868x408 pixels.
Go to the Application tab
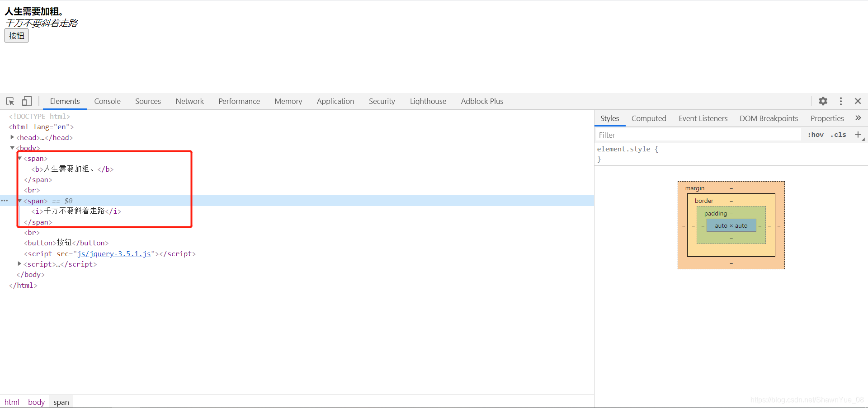pos(335,101)
